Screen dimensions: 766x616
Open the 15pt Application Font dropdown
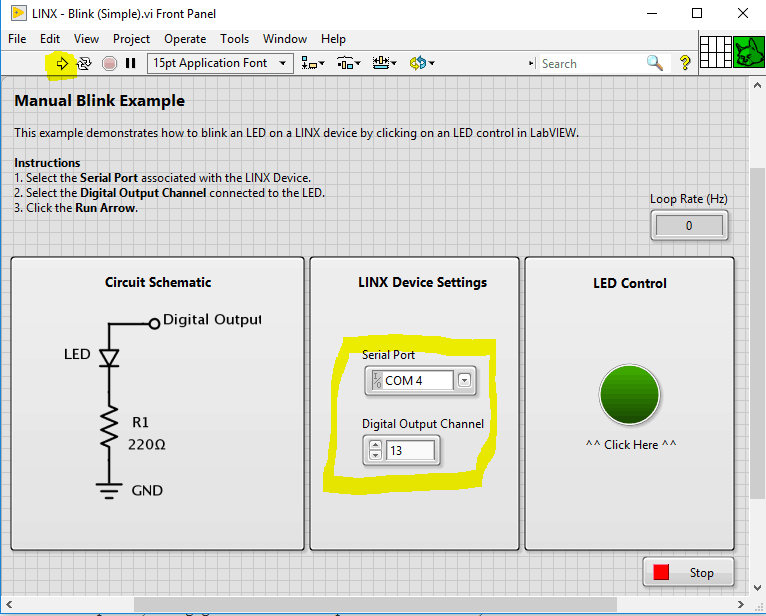[x=220, y=63]
